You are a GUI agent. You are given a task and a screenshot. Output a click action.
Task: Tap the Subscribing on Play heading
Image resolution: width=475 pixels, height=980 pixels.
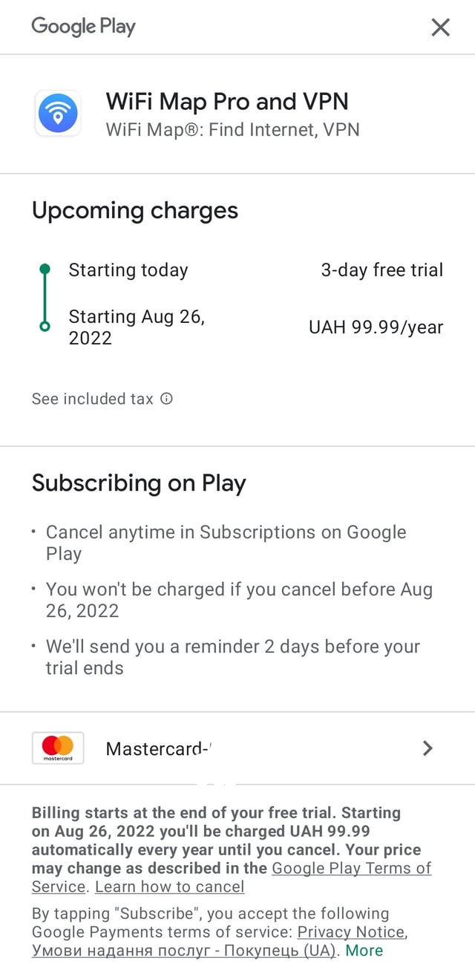(139, 483)
